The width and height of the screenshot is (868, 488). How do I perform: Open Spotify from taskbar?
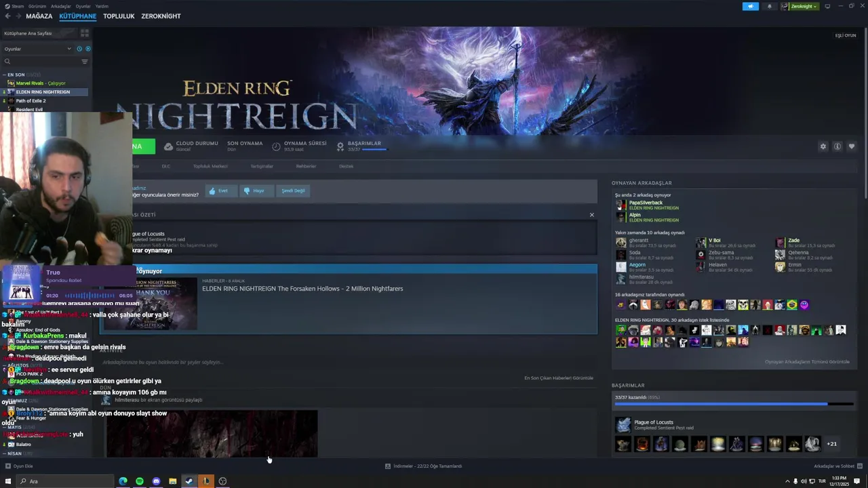tap(140, 481)
